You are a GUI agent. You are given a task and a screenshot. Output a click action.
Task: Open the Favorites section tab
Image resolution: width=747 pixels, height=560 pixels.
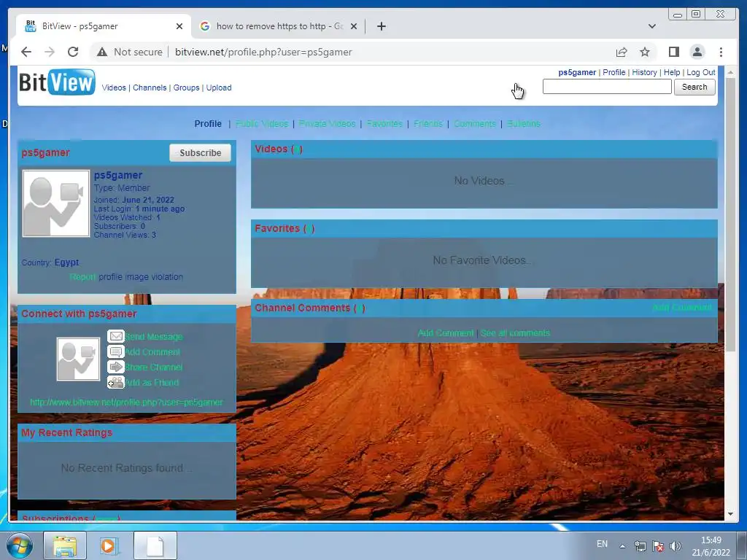tap(384, 124)
